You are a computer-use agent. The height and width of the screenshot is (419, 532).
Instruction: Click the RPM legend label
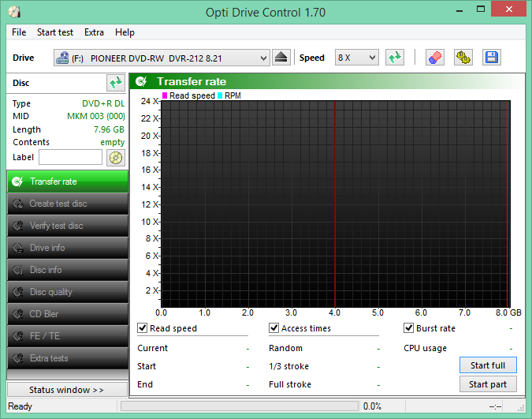(x=233, y=95)
